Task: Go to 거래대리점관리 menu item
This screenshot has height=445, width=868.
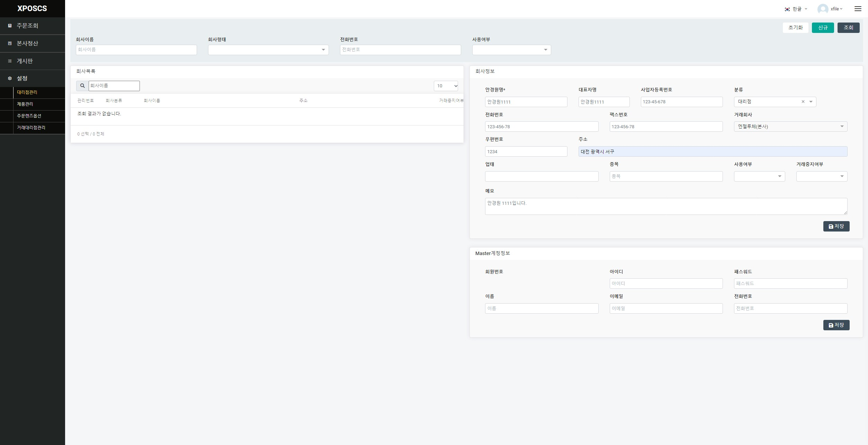Action: (31, 128)
